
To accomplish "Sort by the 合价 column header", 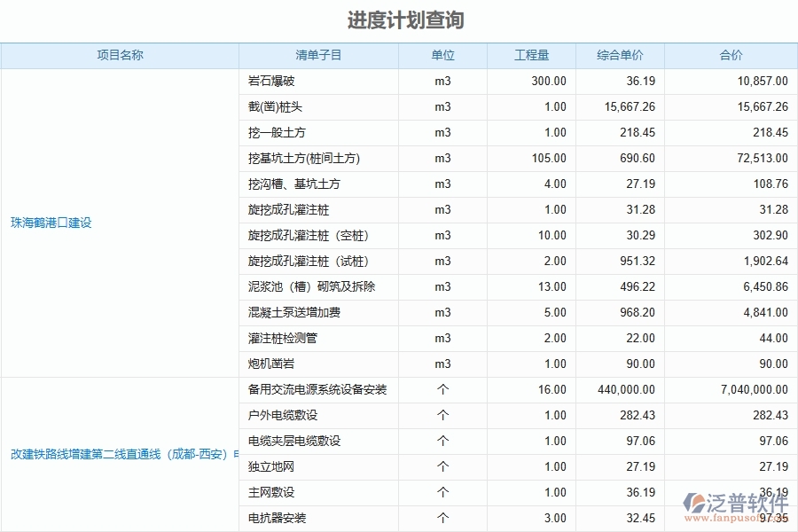I will coord(731,55).
